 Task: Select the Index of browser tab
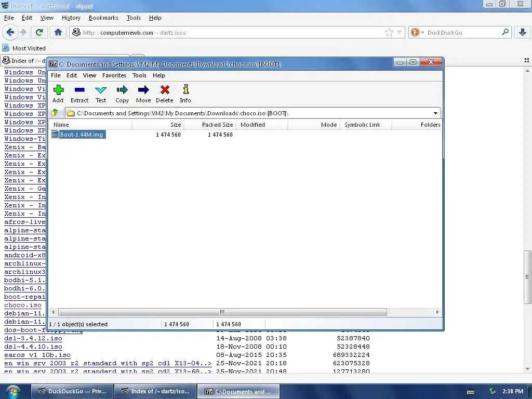(x=24, y=60)
